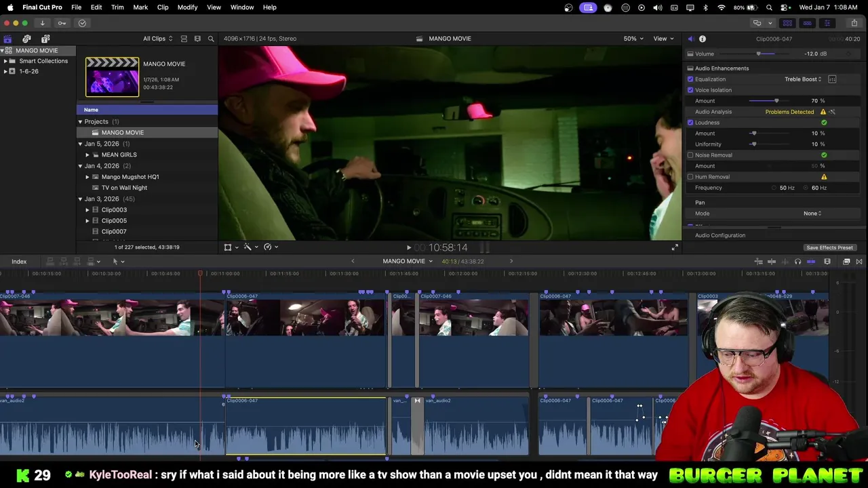The height and width of the screenshot is (488, 868).
Task: Open browser search magnifier
Action: 211,39
